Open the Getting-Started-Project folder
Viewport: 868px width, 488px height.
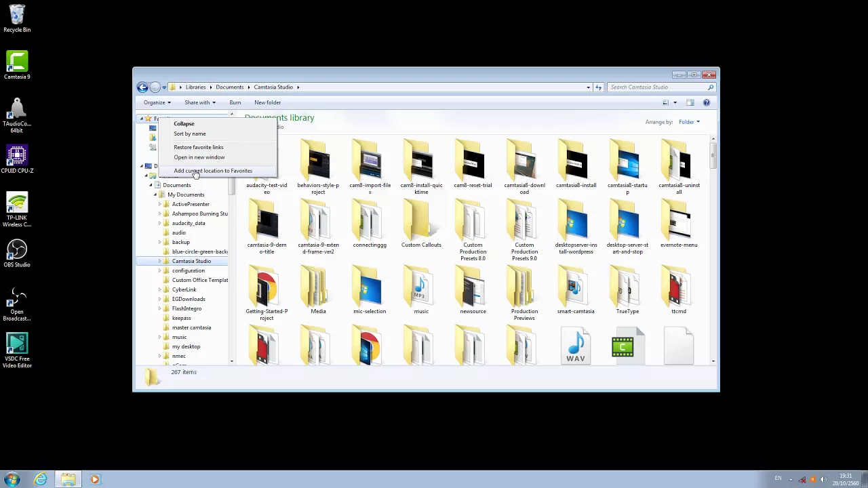tap(267, 294)
